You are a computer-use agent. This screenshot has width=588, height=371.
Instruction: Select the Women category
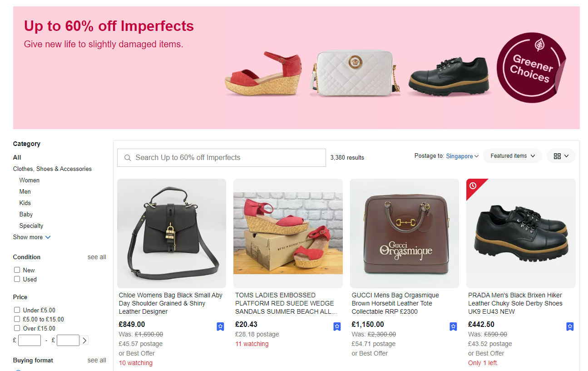(x=29, y=180)
